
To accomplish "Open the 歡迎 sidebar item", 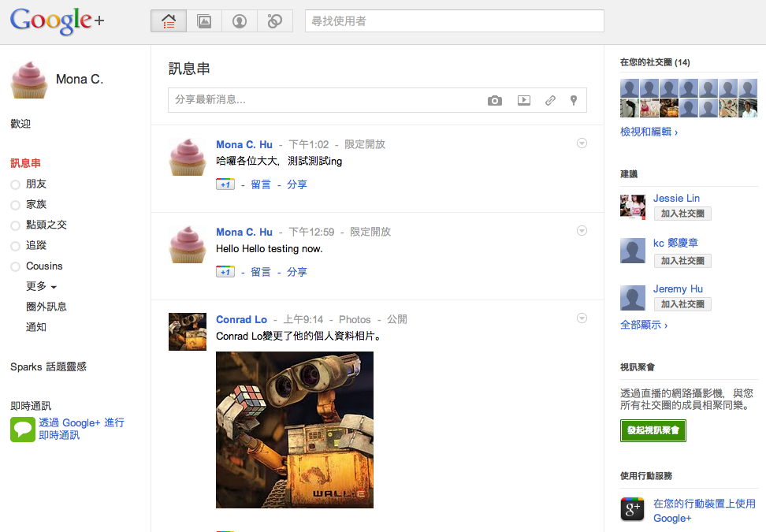I will click(20, 124).
